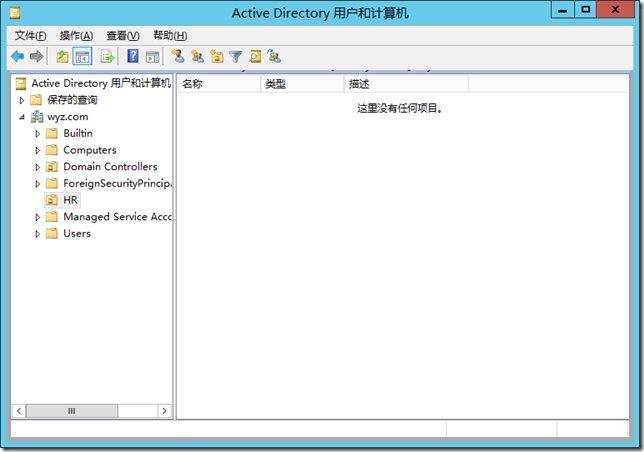
Task: Click the Export list toolbar icon
Action: pyautogui.click(x=107, y=56)
